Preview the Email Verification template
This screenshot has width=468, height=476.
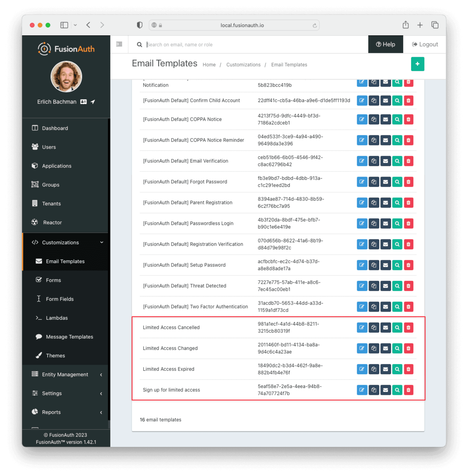click(397, 161)
